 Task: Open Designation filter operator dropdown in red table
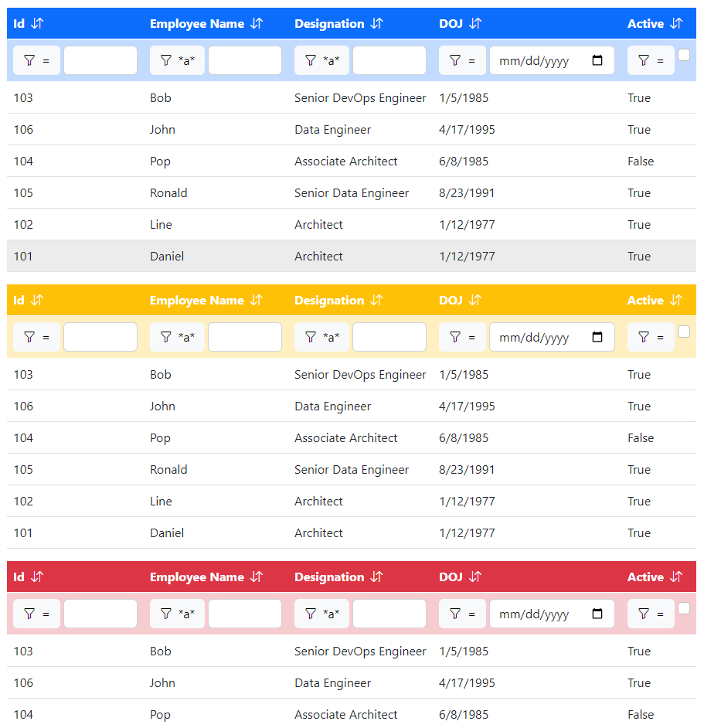pos(321,614)
